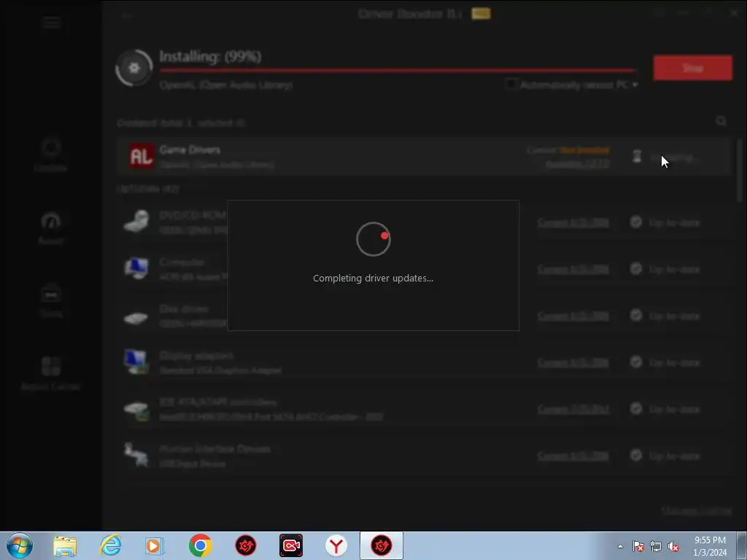Image resolution: width=747 pixels, height=560 pixels.
Task: Open Current version link in DVD/CD-ROM row
Action: point(573,222)
